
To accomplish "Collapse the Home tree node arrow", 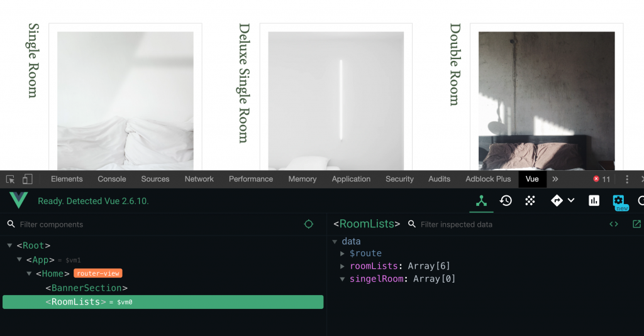I will click(x=29, y=273).
